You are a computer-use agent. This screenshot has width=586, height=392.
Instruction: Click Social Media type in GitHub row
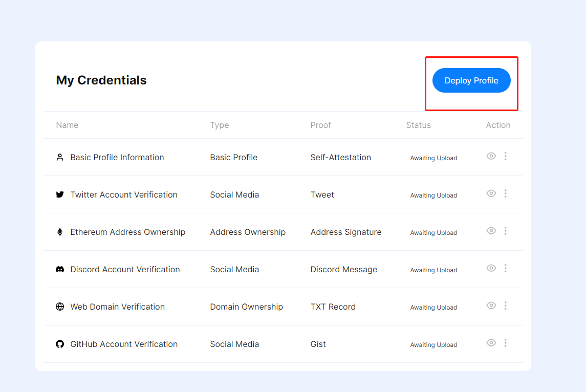[x=234, y=344]
